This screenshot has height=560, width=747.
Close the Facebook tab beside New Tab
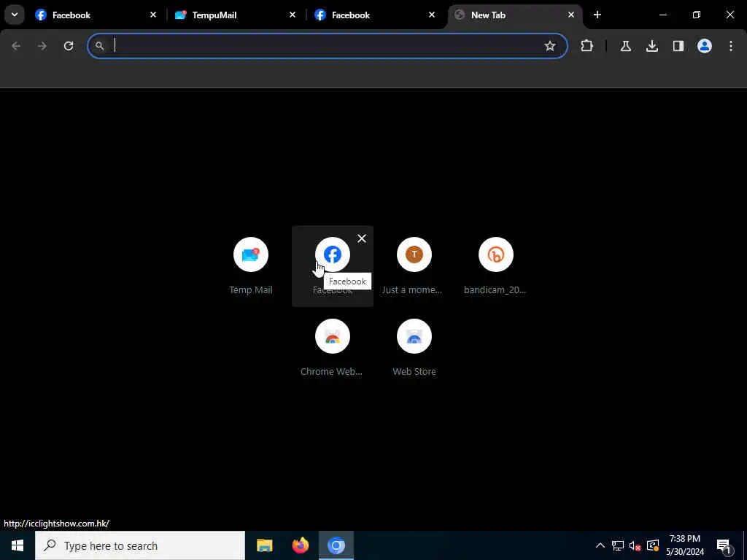coord(432,15)
